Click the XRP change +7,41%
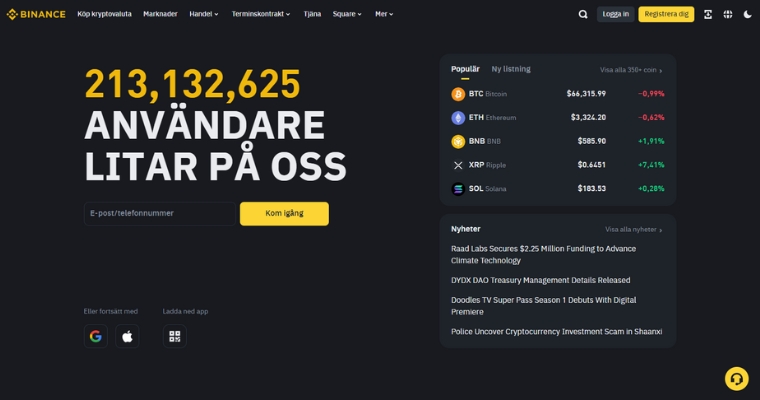Screen dimensions: 760x400 (651, 165)
